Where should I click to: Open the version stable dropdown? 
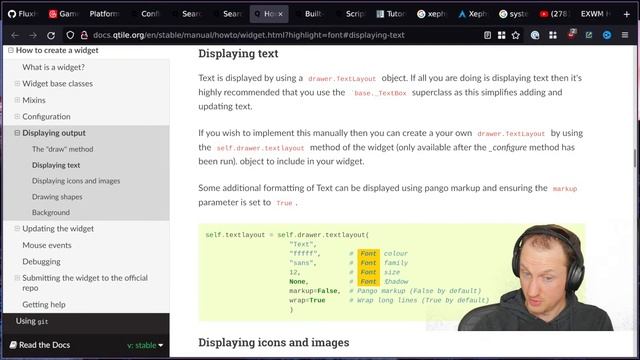(x=145, y=345)
